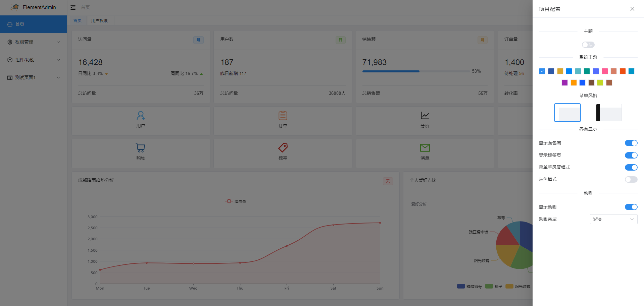This screenshot has height=306, width=644.
Task: Click the ElementAdmin logo icon
Action: click(14, 7)
